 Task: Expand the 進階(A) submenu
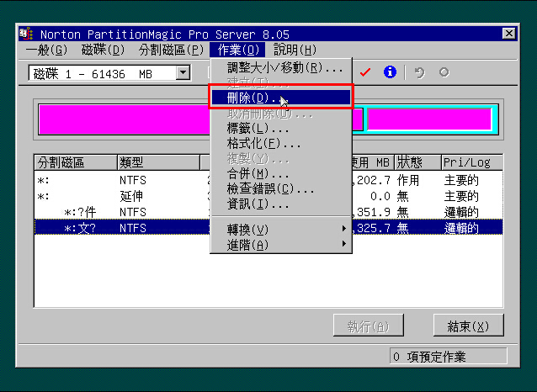281,245
